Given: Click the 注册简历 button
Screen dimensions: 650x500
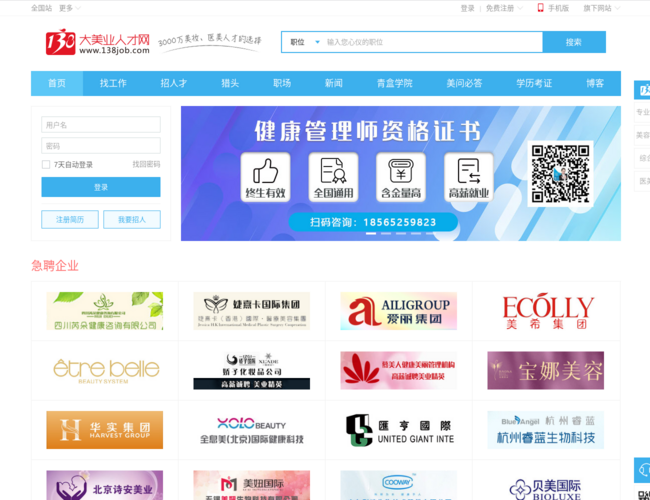Looking at the screenshot, I should [x=70, y=219].
